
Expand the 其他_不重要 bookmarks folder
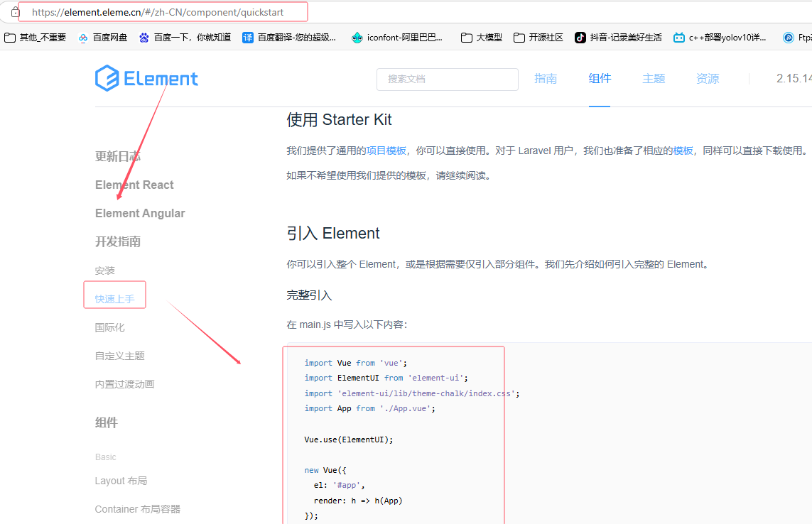(36, 37)
